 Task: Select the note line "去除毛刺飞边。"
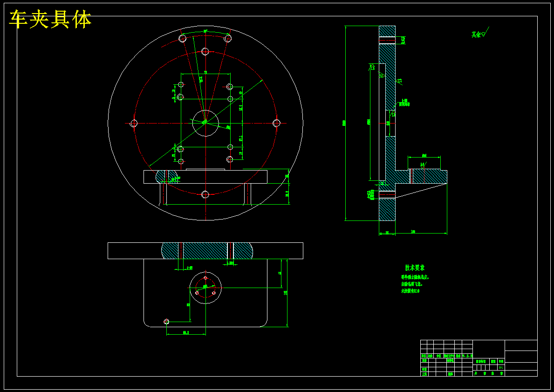tap(411, 284)
